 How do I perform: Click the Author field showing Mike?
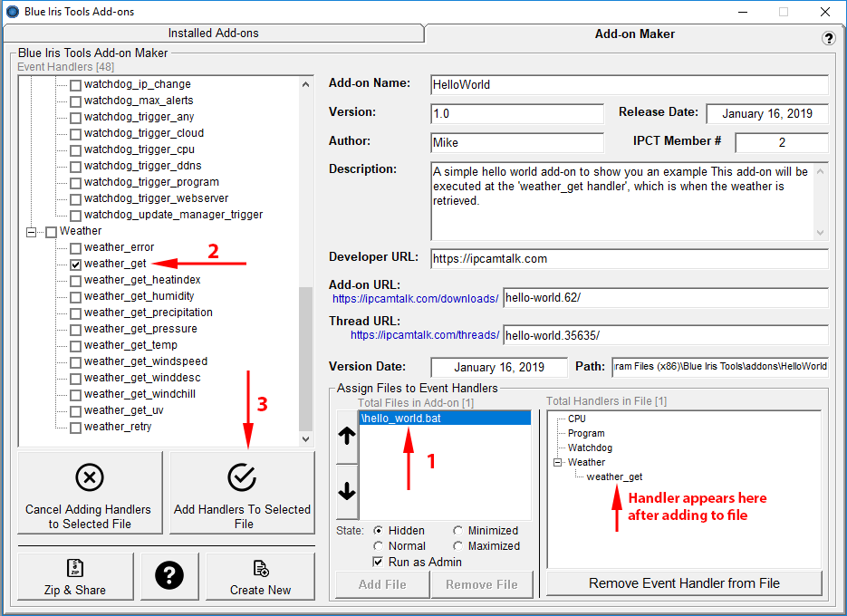[x=517, y=142]
